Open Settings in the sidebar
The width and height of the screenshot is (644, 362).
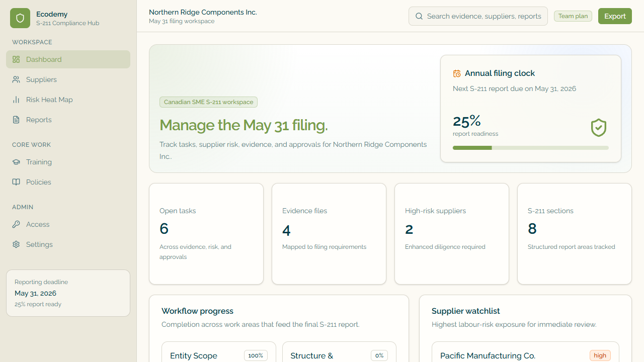[68, 244]
